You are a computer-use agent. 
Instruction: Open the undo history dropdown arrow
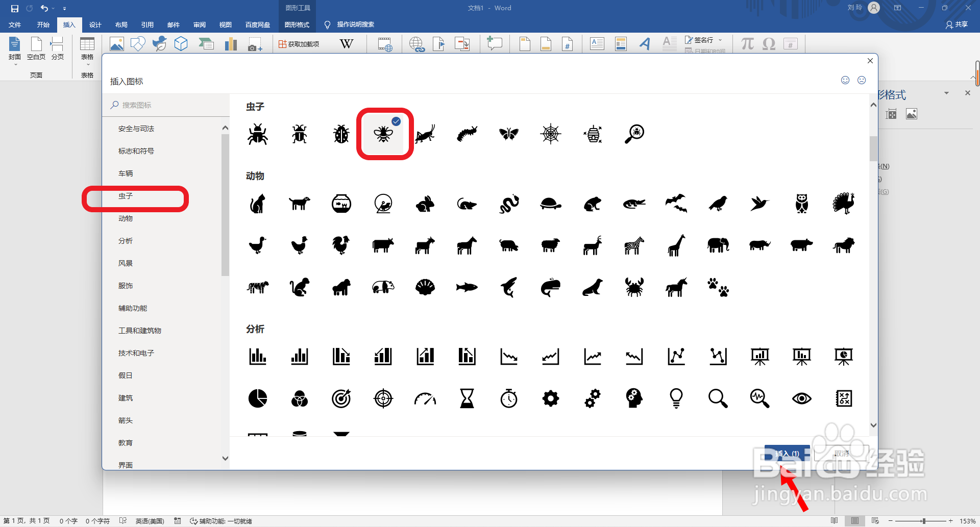[53, 8]
